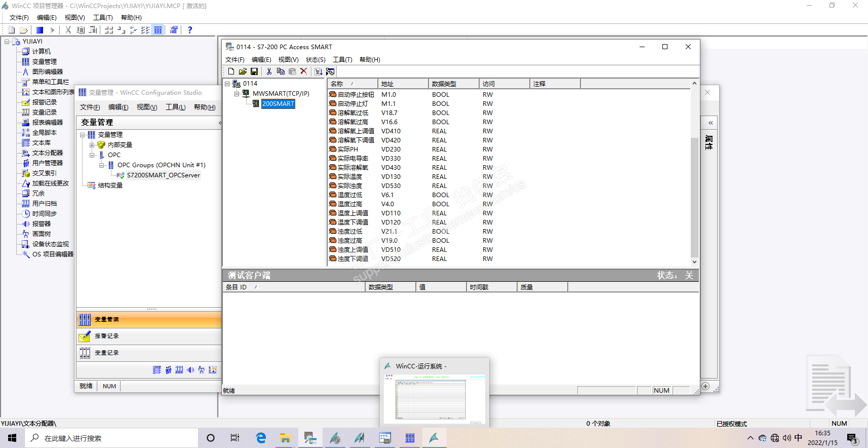Expand the 属性 properties side panel chevron
The height and width of the screenshot is (448, 868).
(711, 123)
